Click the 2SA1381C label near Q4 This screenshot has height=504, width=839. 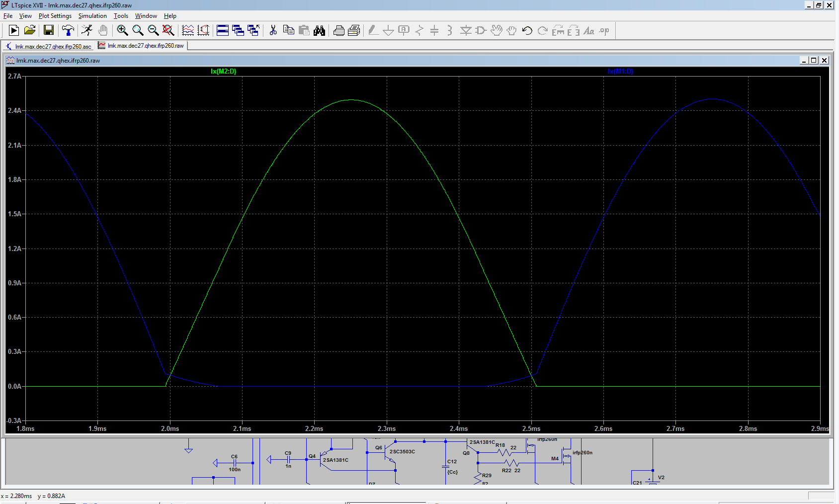[336, 460]
